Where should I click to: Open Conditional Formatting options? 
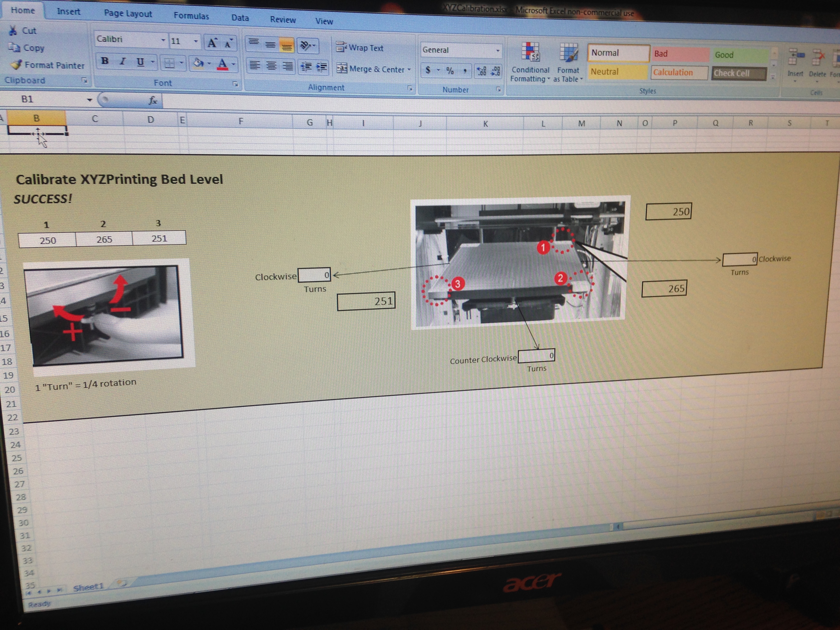click(x=530, y=62)
